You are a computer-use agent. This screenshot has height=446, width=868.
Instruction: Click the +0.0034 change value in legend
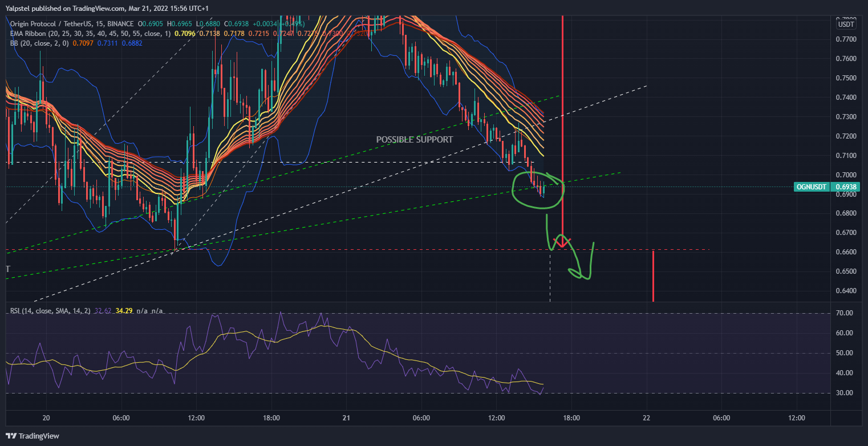coord(265,24)
